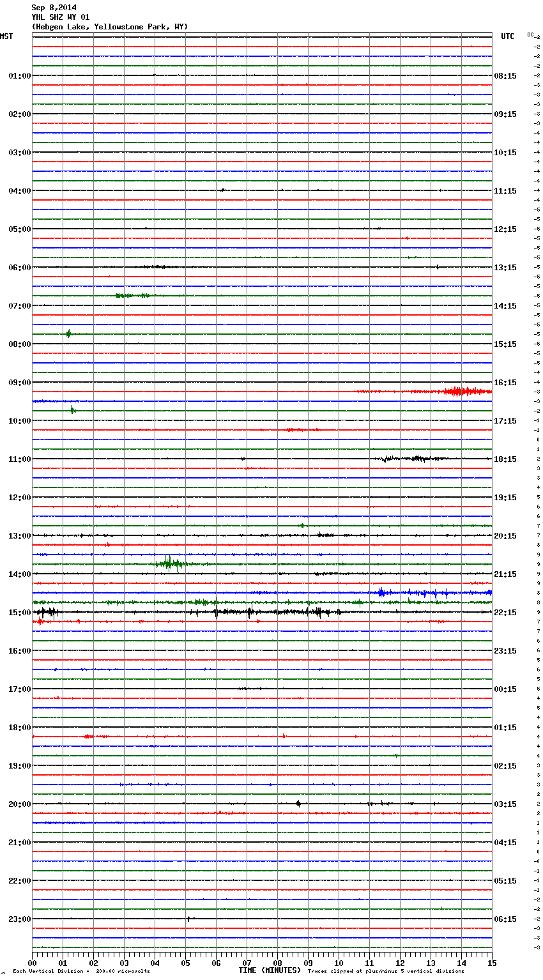
Task: Select the 13:00 MST time label
Action: (19, 536)
